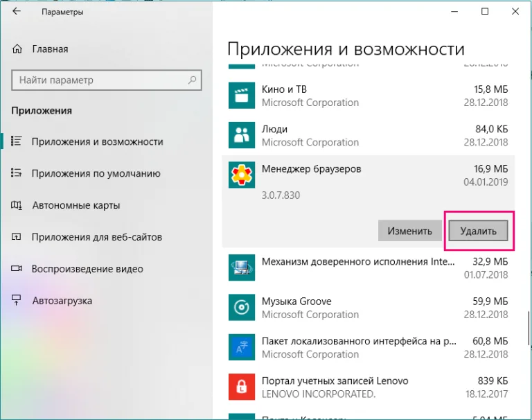Select Пакет локализованного интерфейса entry
Viewport: 532px width, 420px height.
tap(368, 347)
